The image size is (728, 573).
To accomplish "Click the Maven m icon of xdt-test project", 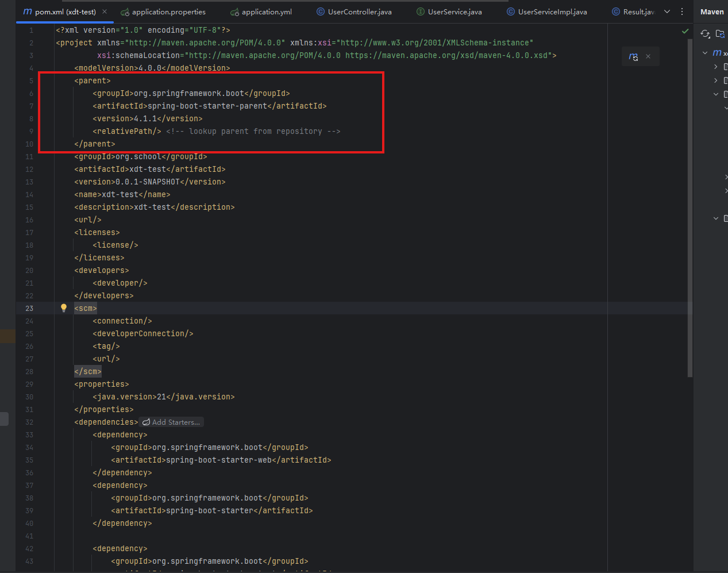I will pos(717,53).
